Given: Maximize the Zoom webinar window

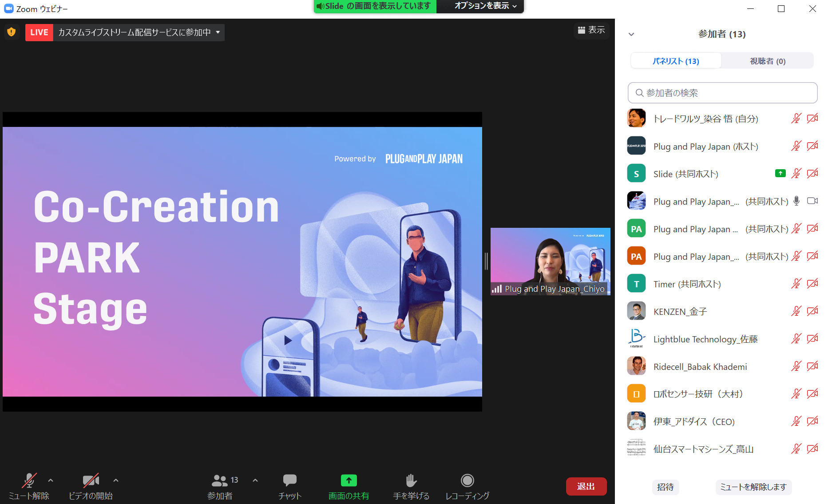Looking at the screenshot, I should click(781, 8).
